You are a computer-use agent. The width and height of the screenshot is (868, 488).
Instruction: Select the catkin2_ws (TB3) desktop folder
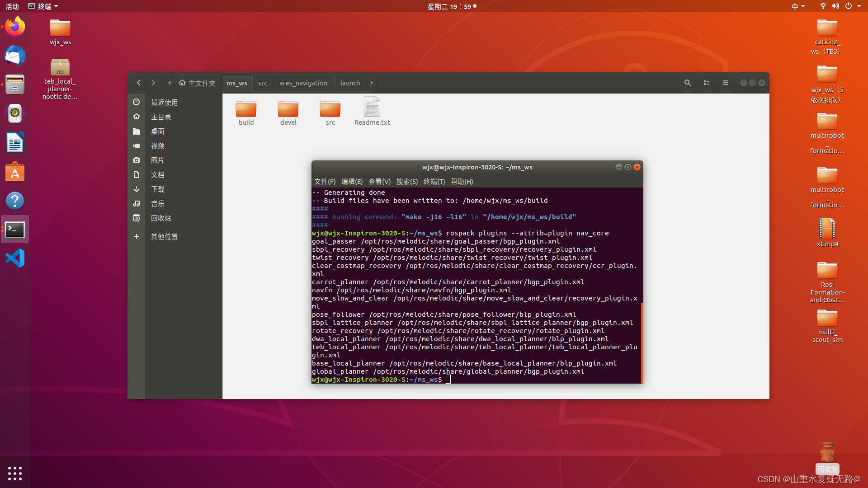827,37
